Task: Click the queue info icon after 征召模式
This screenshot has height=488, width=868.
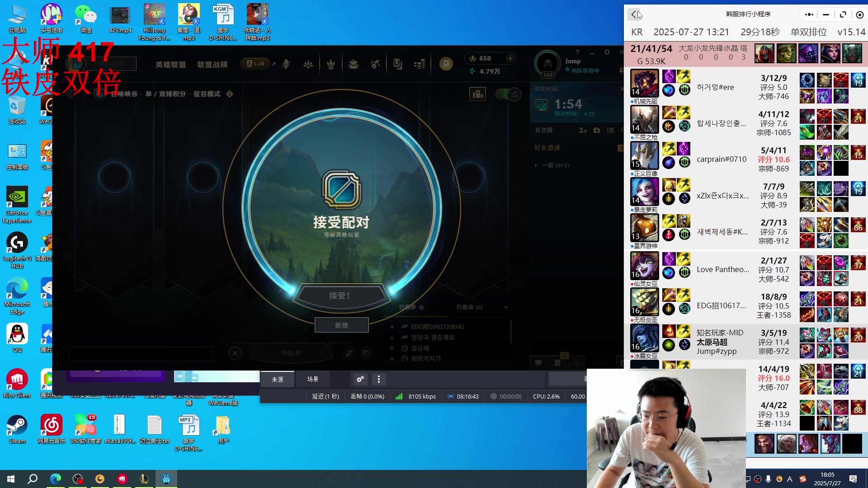Action: coord(230,94)
